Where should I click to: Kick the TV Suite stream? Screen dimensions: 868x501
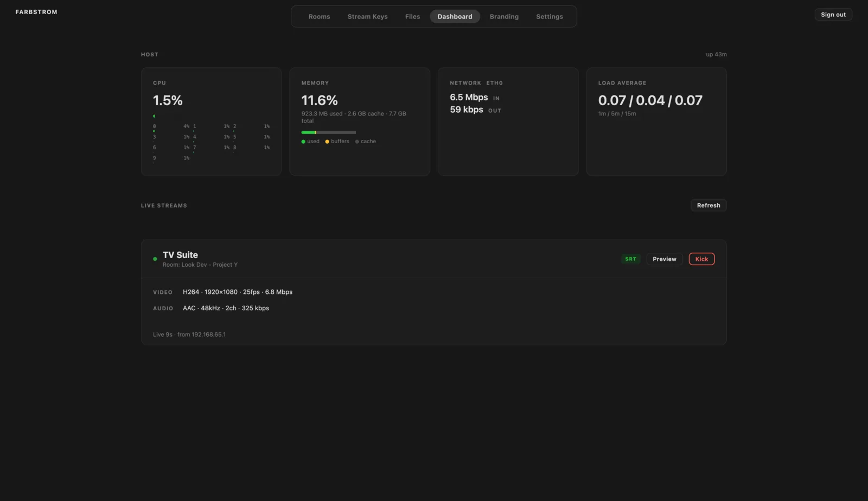tap(701, 259)
